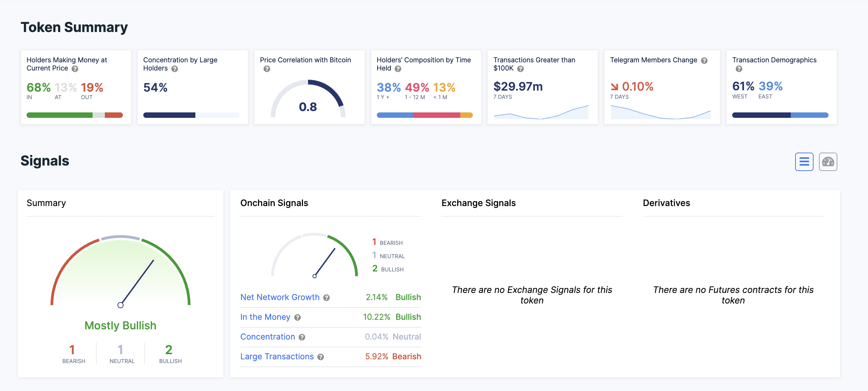
Task: Open the Net Network Growth link
Action: 280,297
